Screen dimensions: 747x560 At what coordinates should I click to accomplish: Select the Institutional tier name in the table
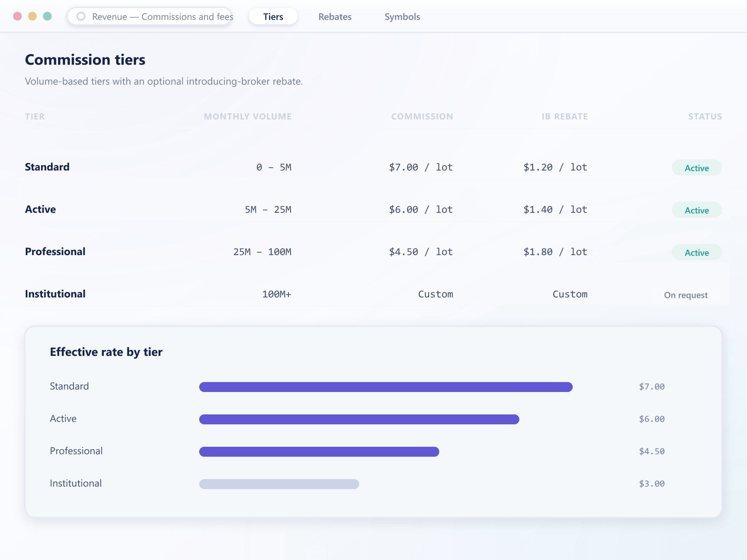pyautogui.click(x=55, y=294)
